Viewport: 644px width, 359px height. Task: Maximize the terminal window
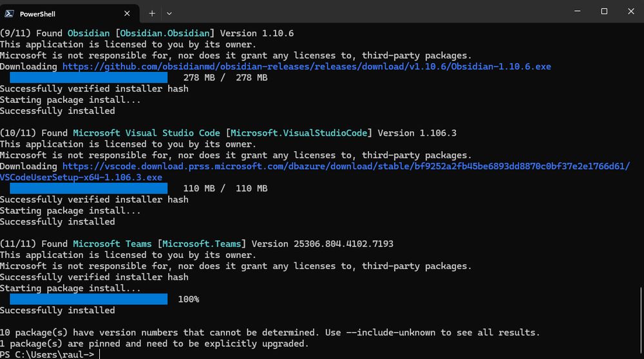[604, 11]
